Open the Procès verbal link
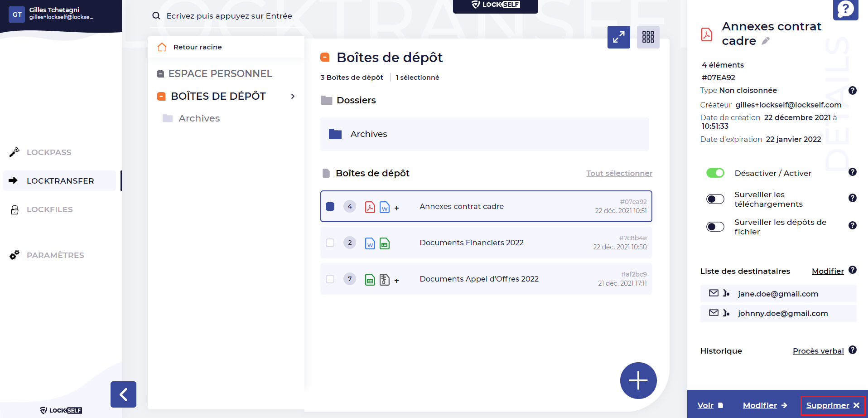The height and width of the screenshot is (418, 868). pyautogui.click(x=818, y=351)
